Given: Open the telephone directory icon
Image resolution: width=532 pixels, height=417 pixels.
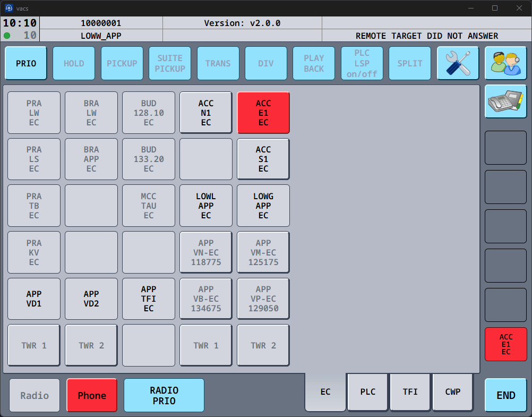Looking at the screenshot, I should (505, 101).
